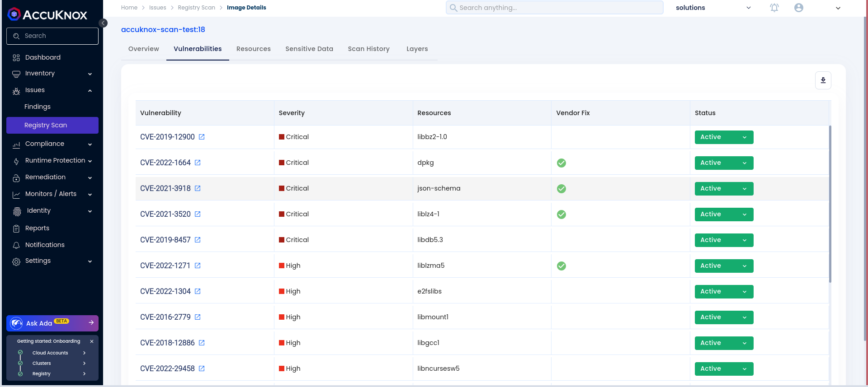
Task: Open external link icon for CVE-2019-12900
Action: 202,137
